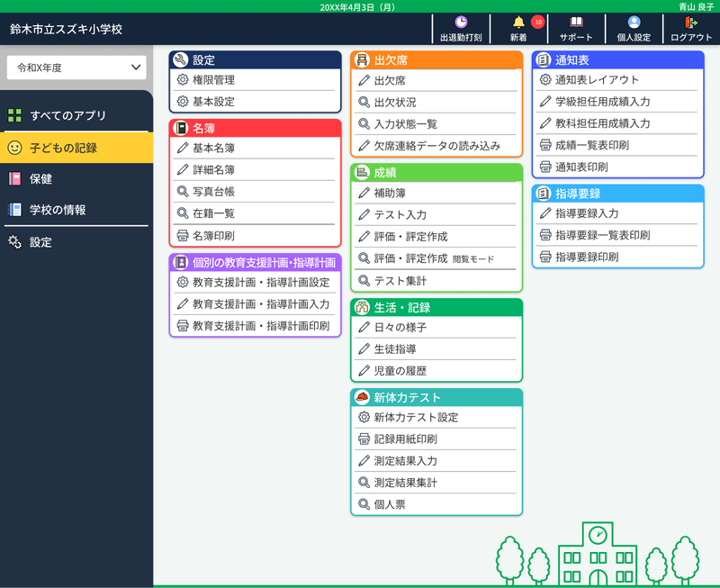The height and width of the screenshot is (588, 720).
Task: Select the magnifier icon beside 写真台帳
Action: [x=182, y=191]
